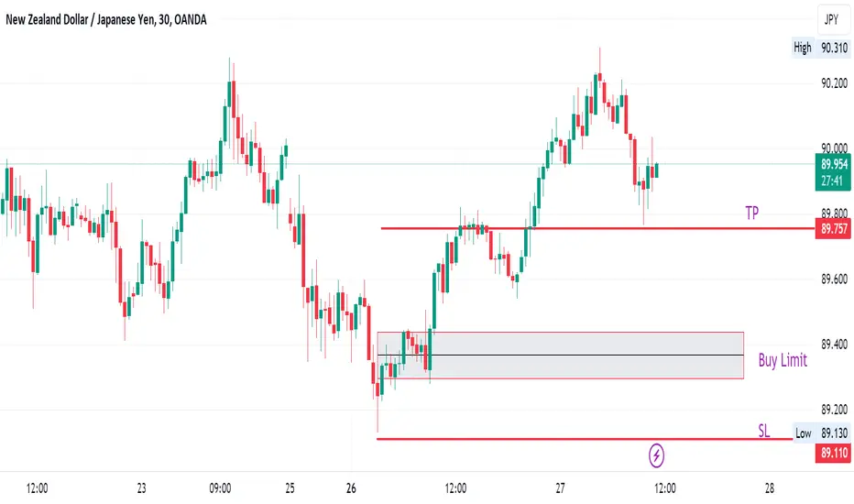The image size is (854, 504).
Task: Click the 27 date on time axis
Action: pos(560,488)
